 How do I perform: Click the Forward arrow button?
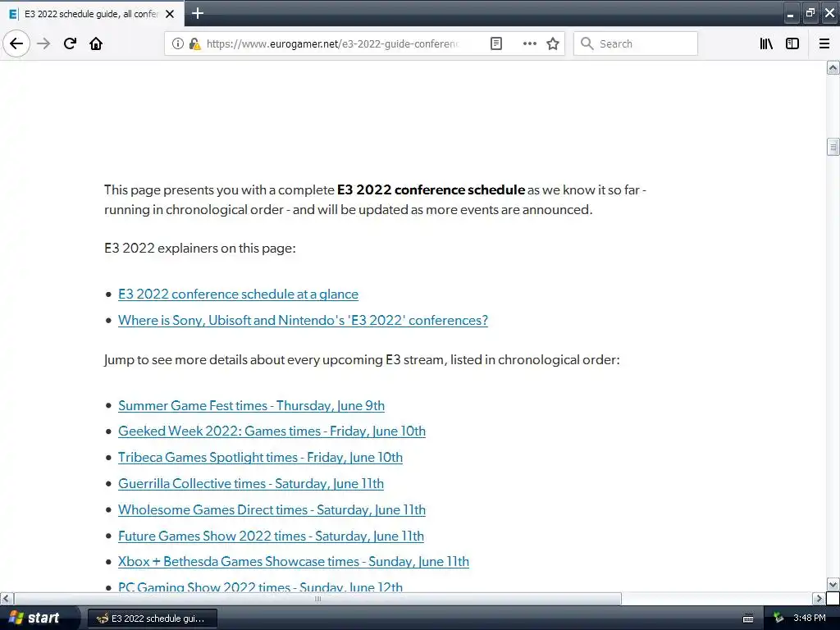pyautogui.click(x=43, y=43)
